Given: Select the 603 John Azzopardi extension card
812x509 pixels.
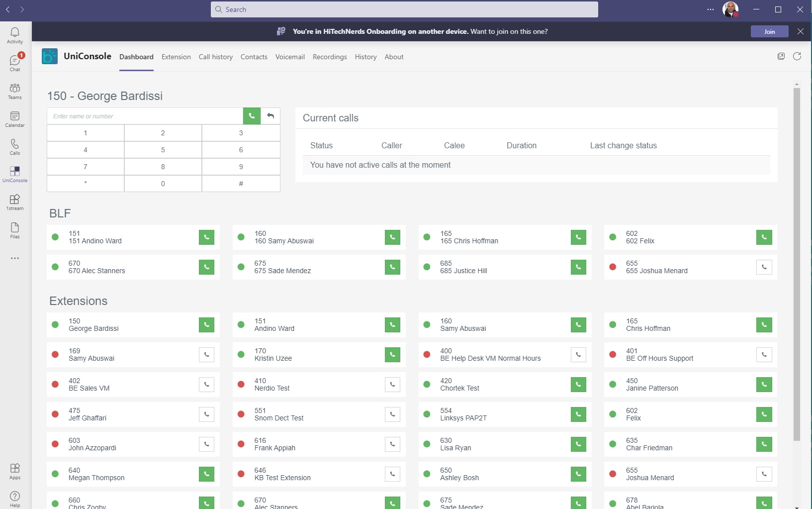Looking at the screenshot, I should 133,444.
